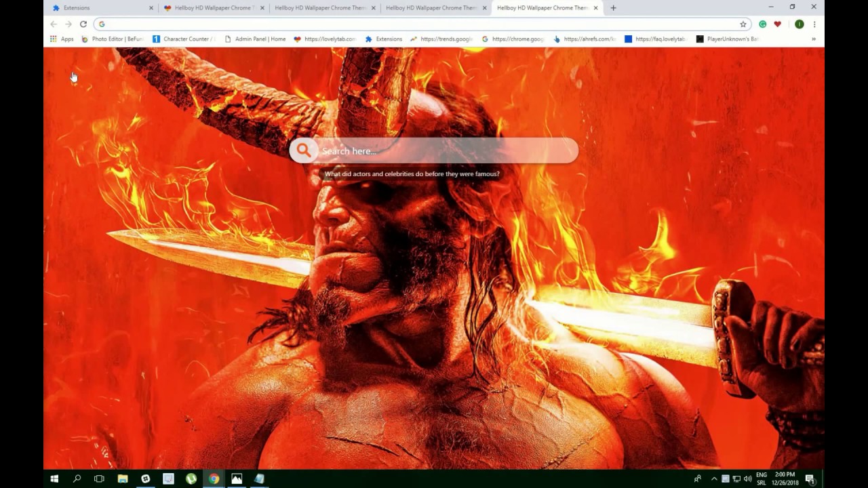Image resolution: width=868 pixels, height=488 pixels.
Task: Open the lovelytab.com bookmark
Action: coord(325,39)
